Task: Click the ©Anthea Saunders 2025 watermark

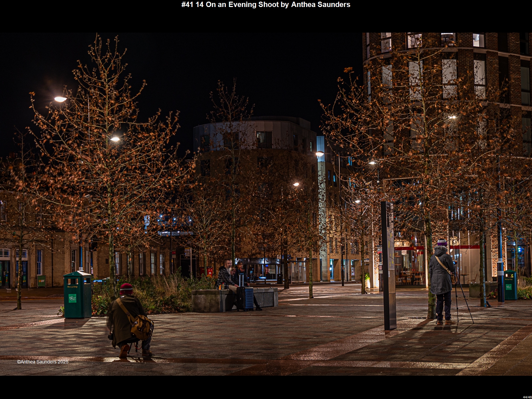Action: pos(43,362)
